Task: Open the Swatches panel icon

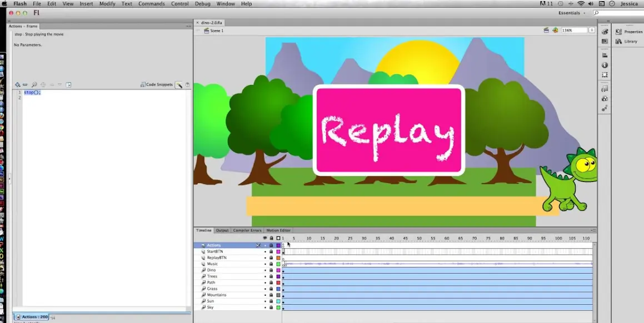Action: (605, 41)
